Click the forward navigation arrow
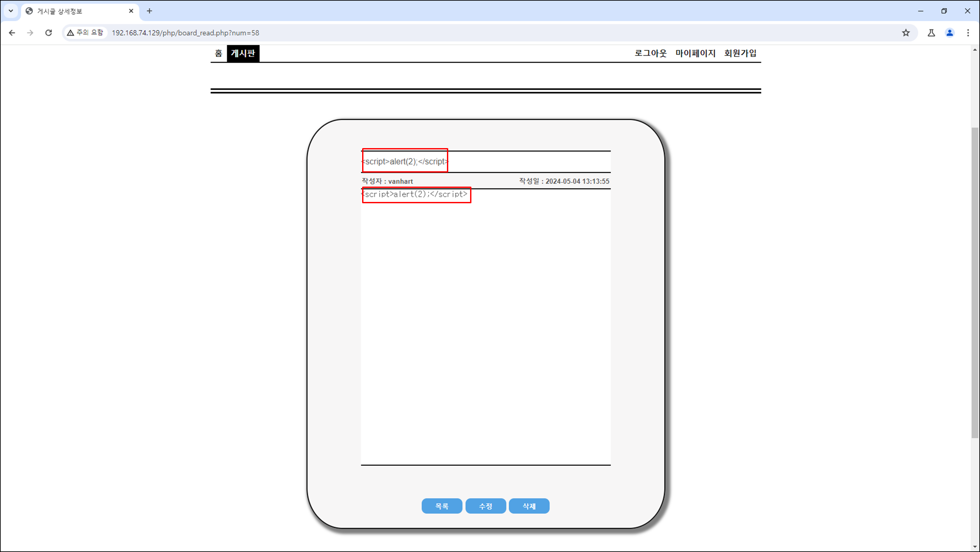 tap(30, 33)
